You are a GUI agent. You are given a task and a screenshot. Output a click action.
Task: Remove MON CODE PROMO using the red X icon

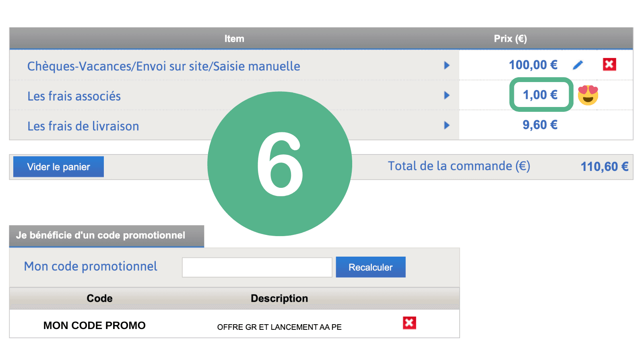pos(409,322)
